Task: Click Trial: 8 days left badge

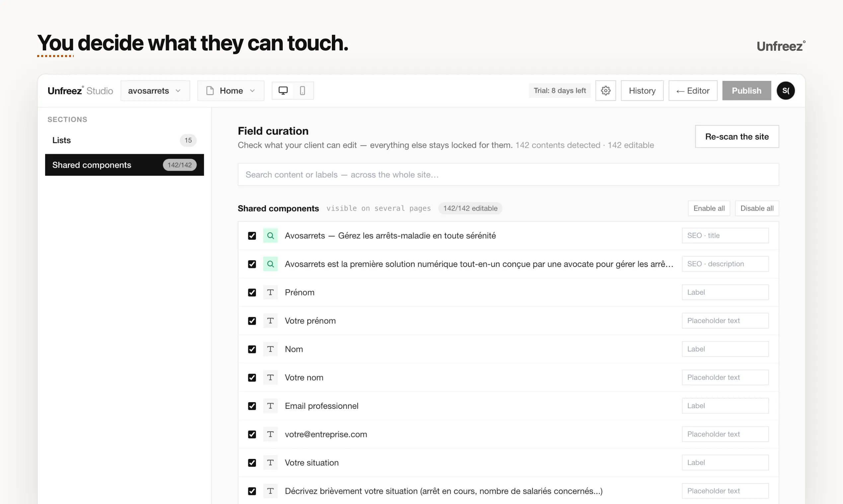Action: click(x=560, y=91)
